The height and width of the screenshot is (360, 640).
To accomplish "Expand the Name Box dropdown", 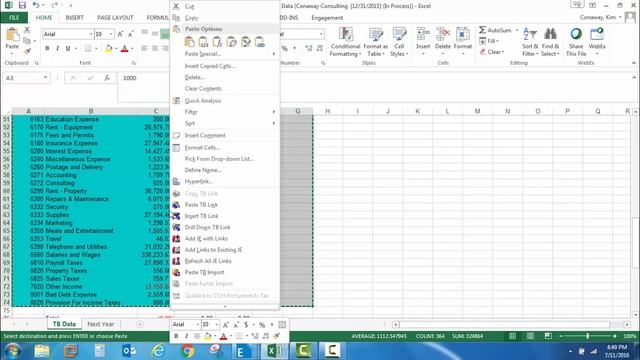I will 45,78.
